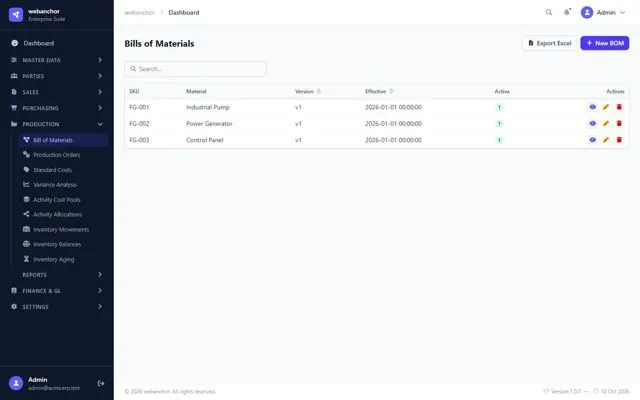Click SKU FG-002 cell

click(x=139, y=124)
